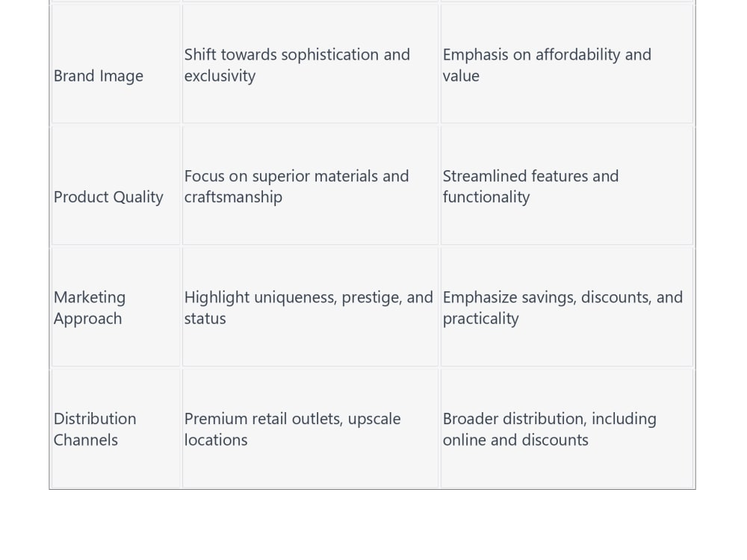Select 'Focus on superior materials and craftsmanship' text
The width and height of the screenshot is (747, 560).
(297, 186)
